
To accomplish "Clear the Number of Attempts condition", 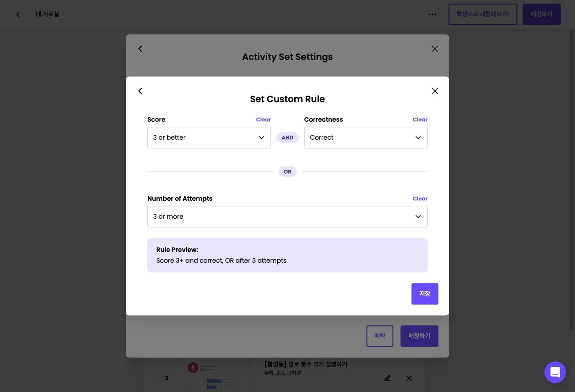I will (x=420, y=198).
